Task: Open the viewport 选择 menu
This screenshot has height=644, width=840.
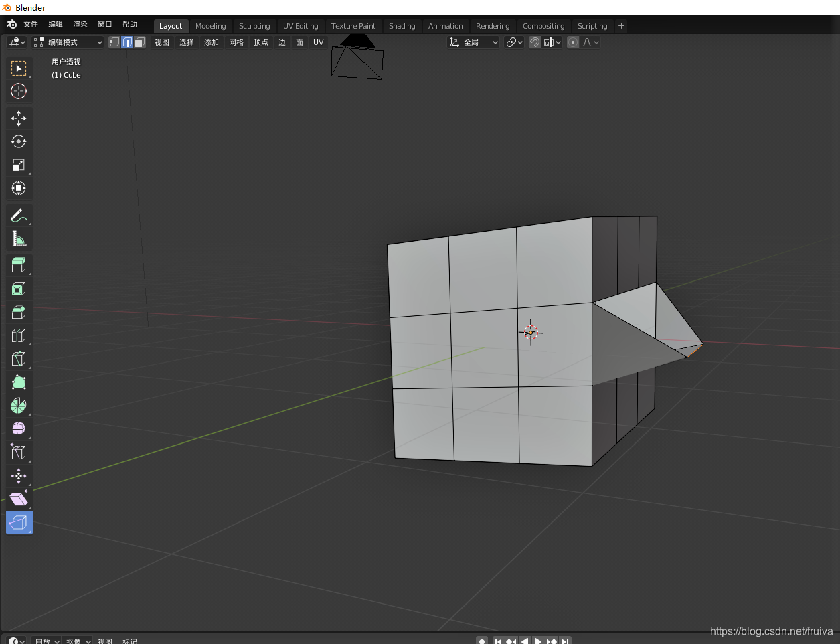Action: (x=187, y=42)
